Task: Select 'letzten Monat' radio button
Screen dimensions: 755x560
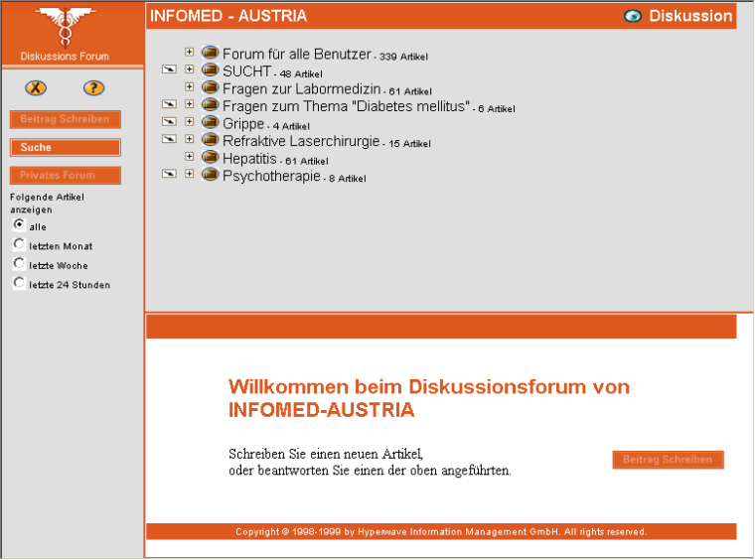Action: [19, 244]
